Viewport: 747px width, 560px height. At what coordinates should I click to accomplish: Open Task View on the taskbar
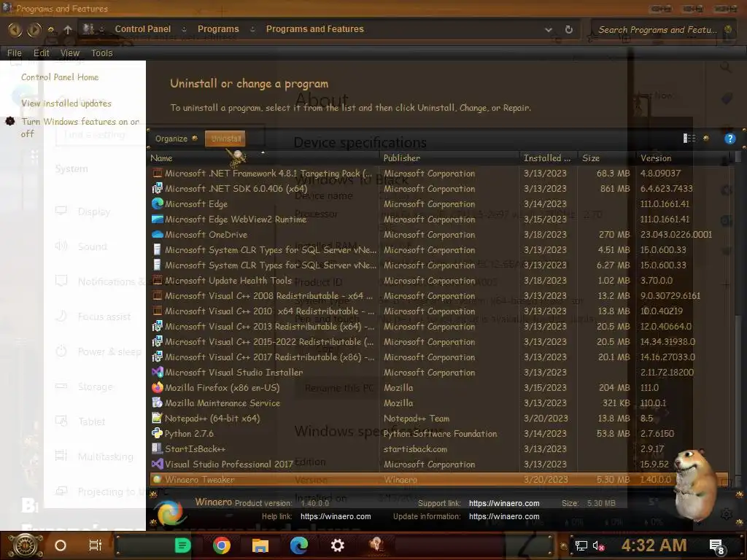[96, 545]
